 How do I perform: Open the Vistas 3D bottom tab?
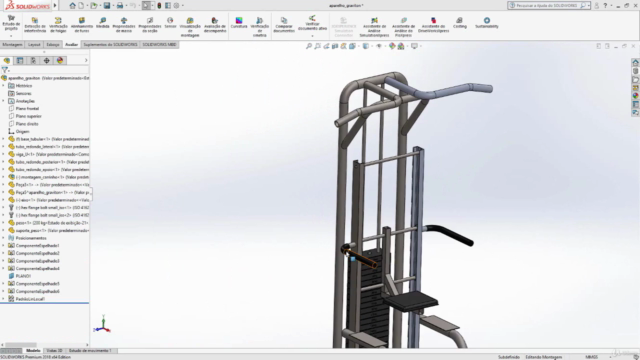coord(54,351)
